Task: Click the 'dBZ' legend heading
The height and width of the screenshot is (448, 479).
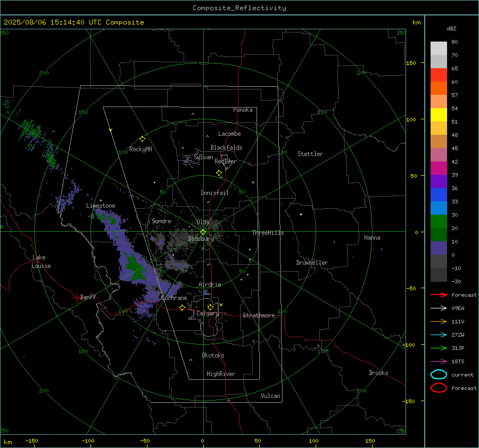Action: [x=451, y=28]
